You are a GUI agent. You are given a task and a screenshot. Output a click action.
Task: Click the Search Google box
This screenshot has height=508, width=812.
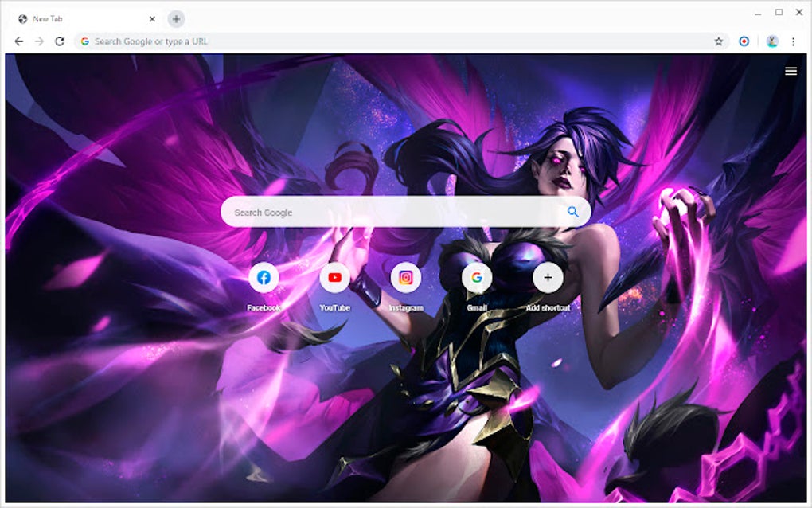click(x=405, y=212)
